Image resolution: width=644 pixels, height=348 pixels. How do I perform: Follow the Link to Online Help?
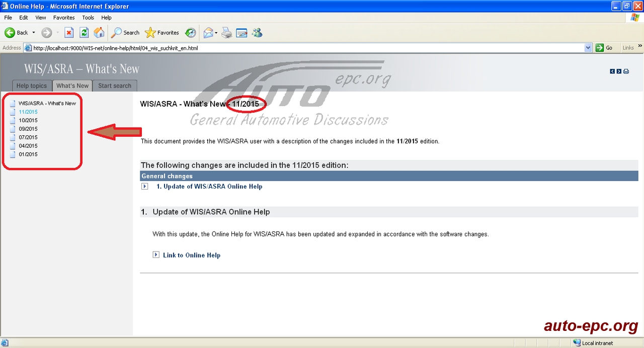192,255
